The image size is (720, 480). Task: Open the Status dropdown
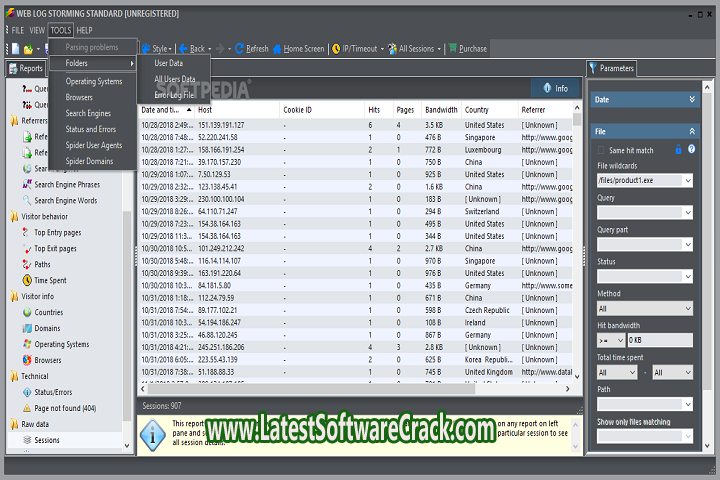(x=688, y=277)
